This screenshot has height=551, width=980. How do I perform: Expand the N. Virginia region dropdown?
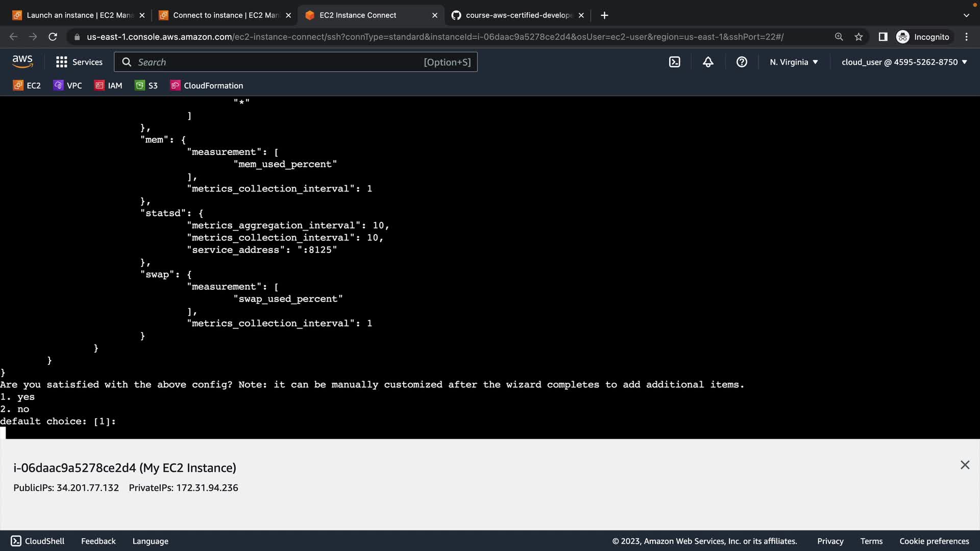click(x=794, y=62)
